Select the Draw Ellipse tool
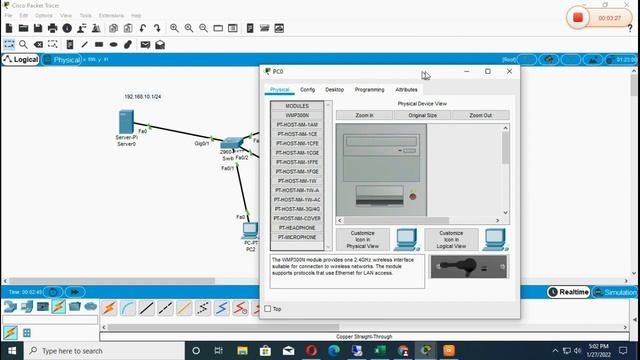Image resolution: width=640 pixels, height=360 pixels. pyautogui.click(x=113, y=44)
